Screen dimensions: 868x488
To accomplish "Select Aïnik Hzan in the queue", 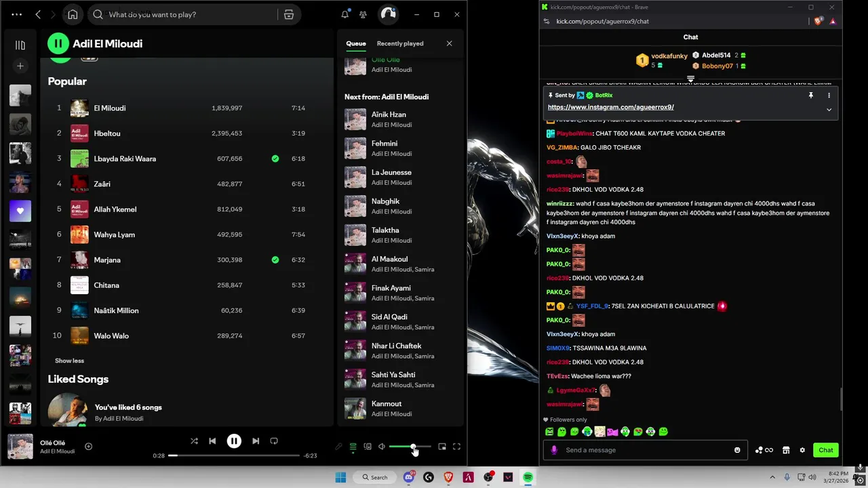I will point(400,119).
